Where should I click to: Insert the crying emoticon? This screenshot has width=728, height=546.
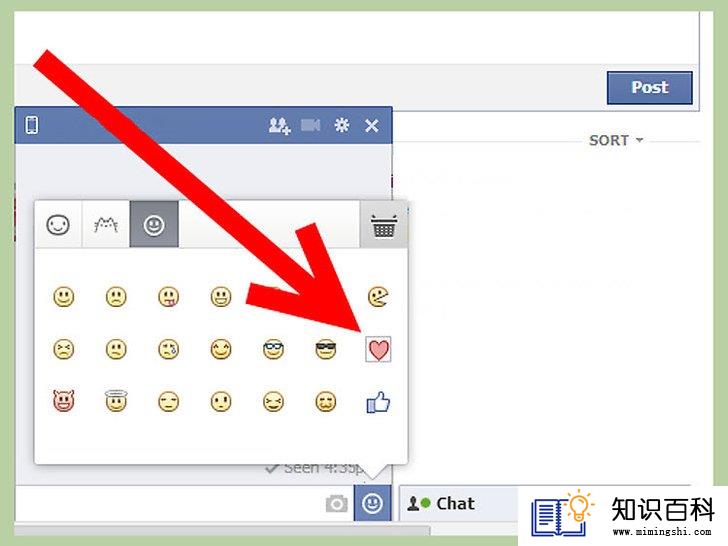tap(169, 349)
